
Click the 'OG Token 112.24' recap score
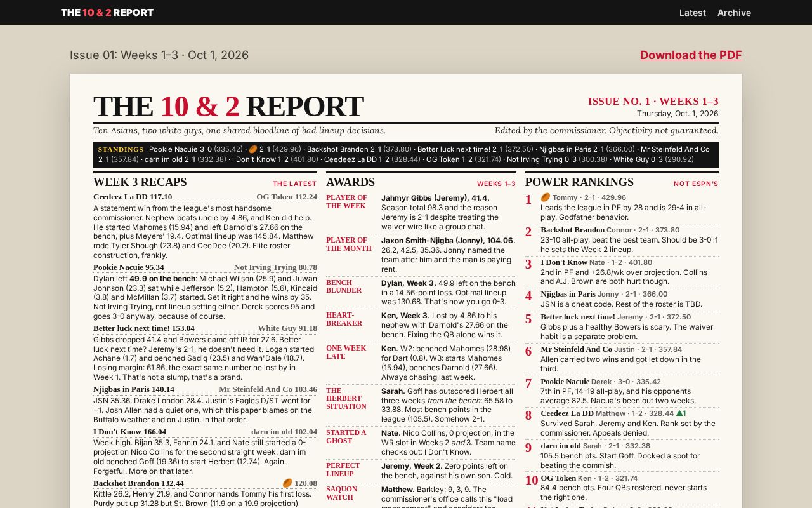pyautogui.click(x=287, y=197)
